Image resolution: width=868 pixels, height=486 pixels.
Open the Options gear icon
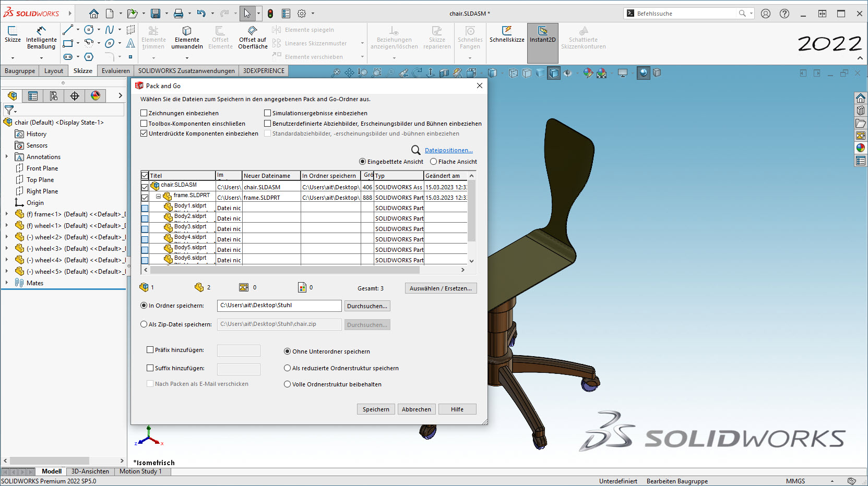tap(302, 14)
